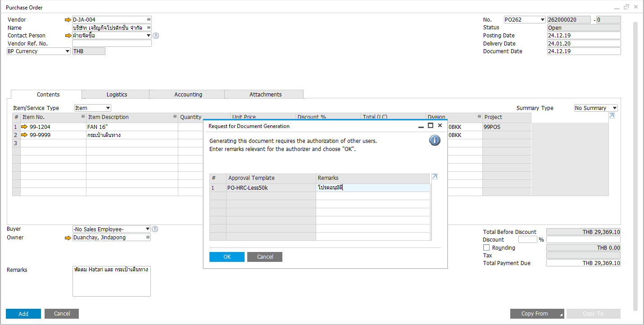Switch to the Logistics tab

click(x=117, y=95)
